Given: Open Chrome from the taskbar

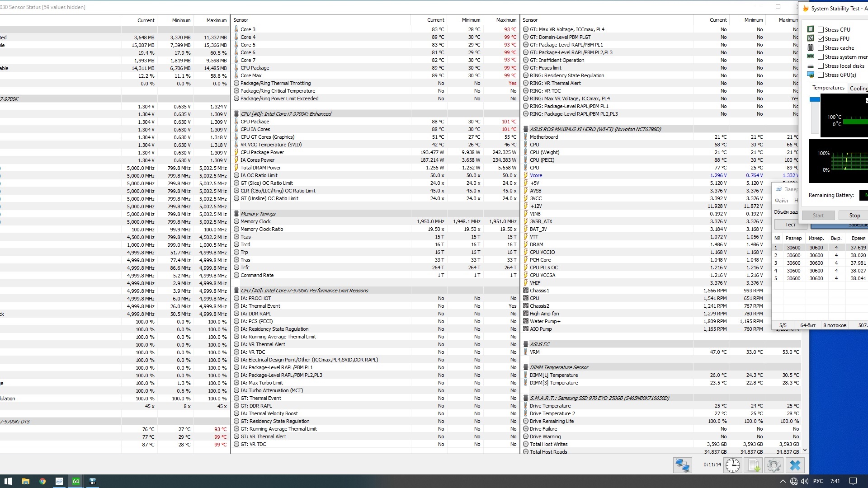Looking at the screenshot, I should pyautogui.click(x=42, y=481).
